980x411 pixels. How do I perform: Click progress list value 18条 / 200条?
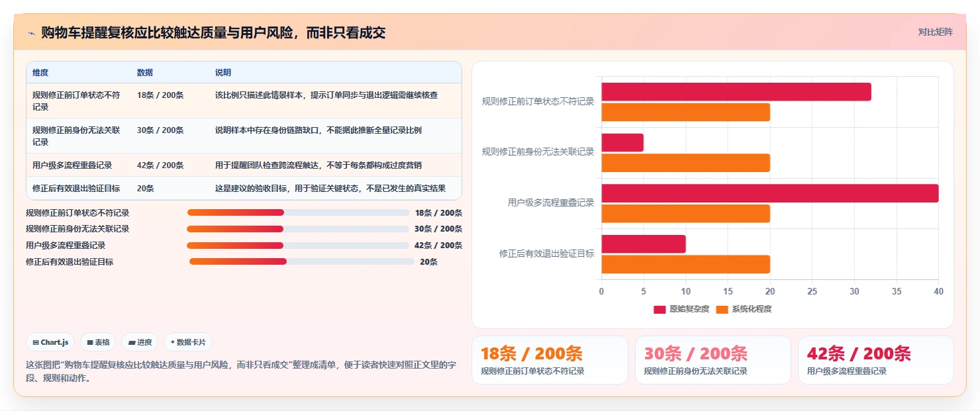point(438,213)
